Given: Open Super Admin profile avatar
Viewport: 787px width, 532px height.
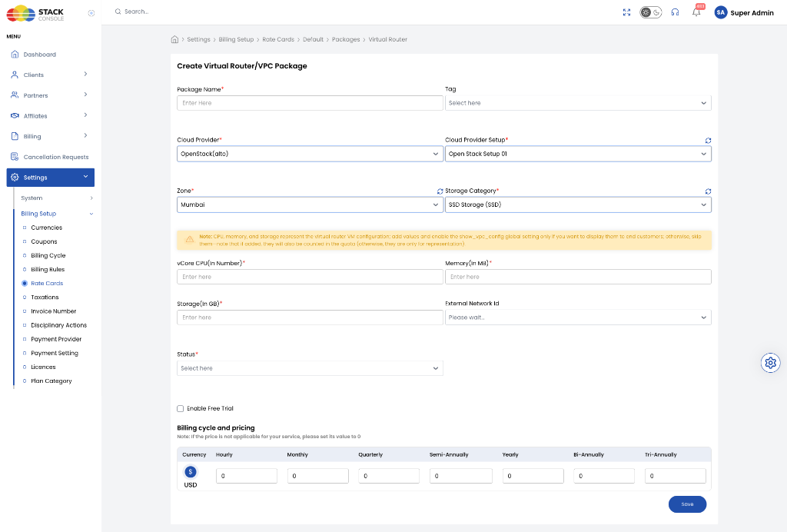Looking at the screenshot, I should point(721,12).
